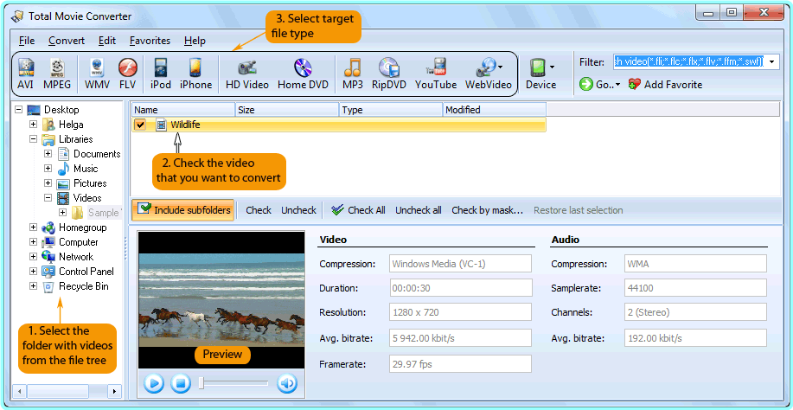Expand the Documents library node
Viewport: 793px width, 410px height.
pyautogui.click(x=48, y=154)
